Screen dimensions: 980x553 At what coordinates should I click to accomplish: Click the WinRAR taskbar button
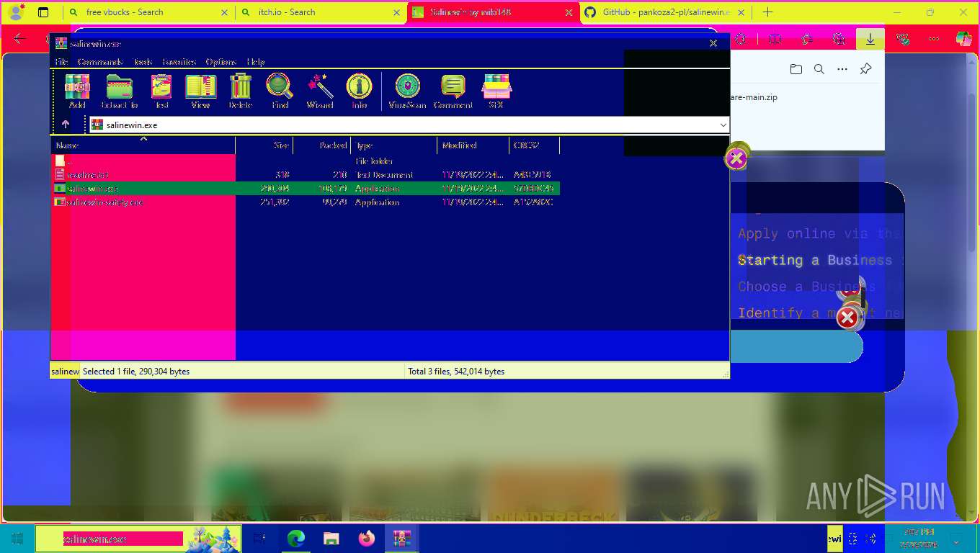pyautogui.click(x=402, y=539)
